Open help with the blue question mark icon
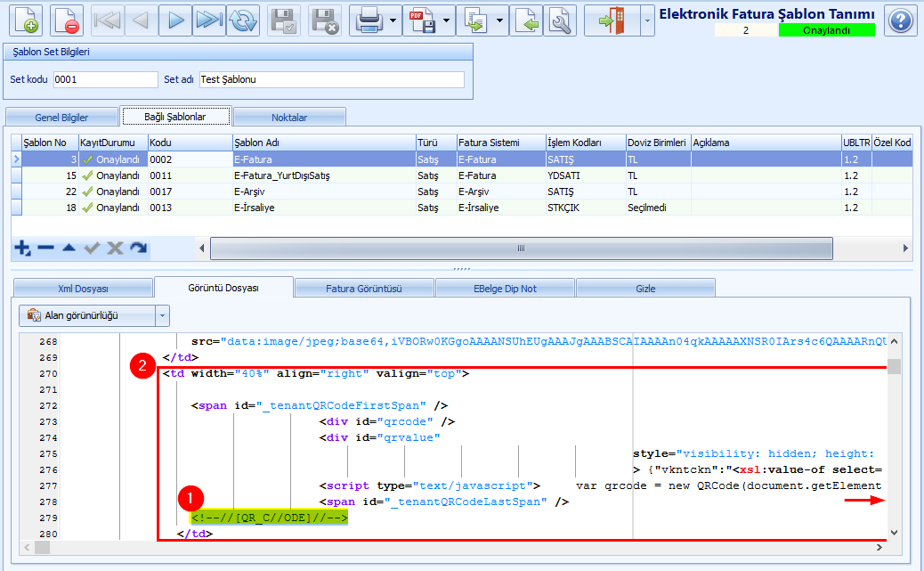924x571 pixels. click(x=901, y=20)
